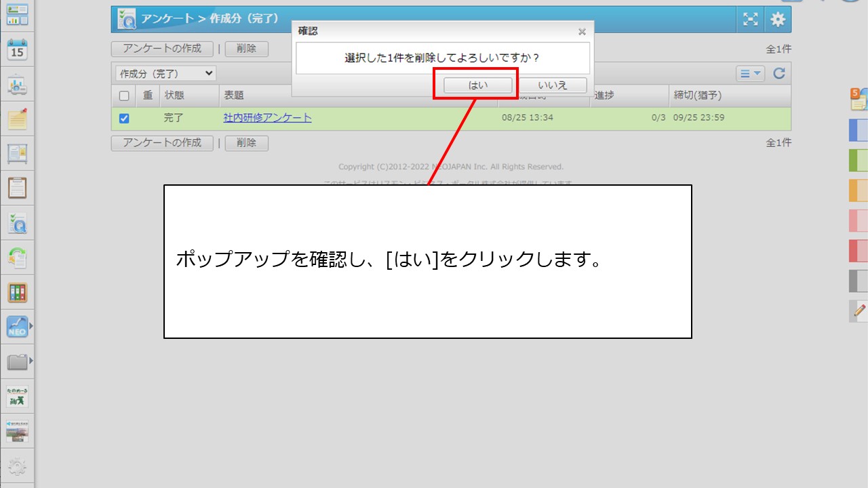Select the orange color tab on right
Screen dimensions: 868x488
point(859,190)
